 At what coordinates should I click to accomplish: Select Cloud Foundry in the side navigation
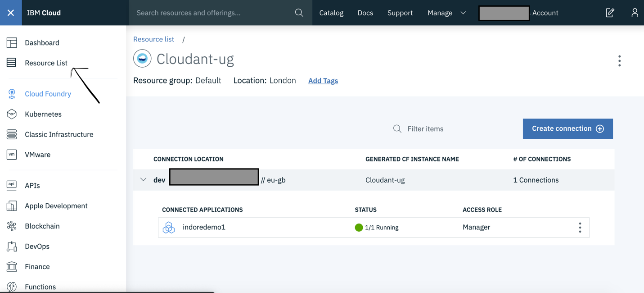48,94
